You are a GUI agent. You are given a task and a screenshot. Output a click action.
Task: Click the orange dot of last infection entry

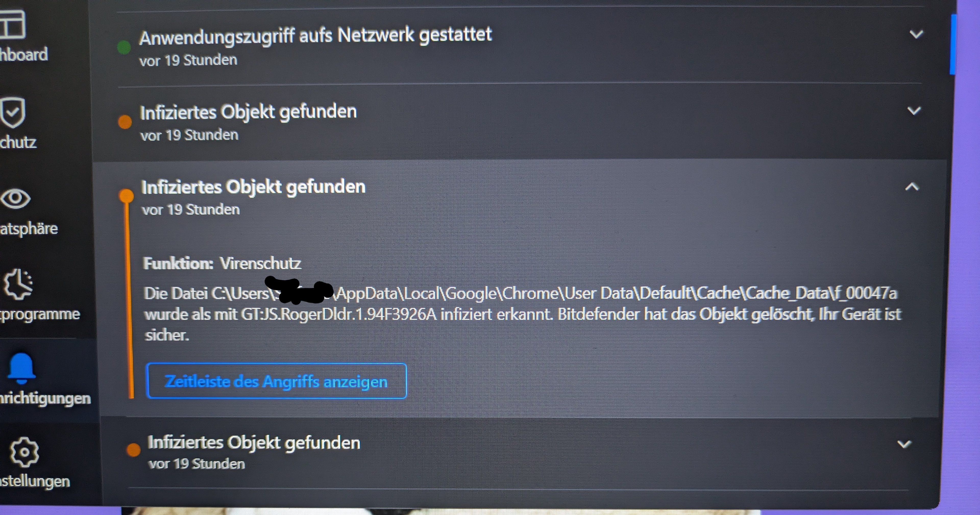click(133, 449)
